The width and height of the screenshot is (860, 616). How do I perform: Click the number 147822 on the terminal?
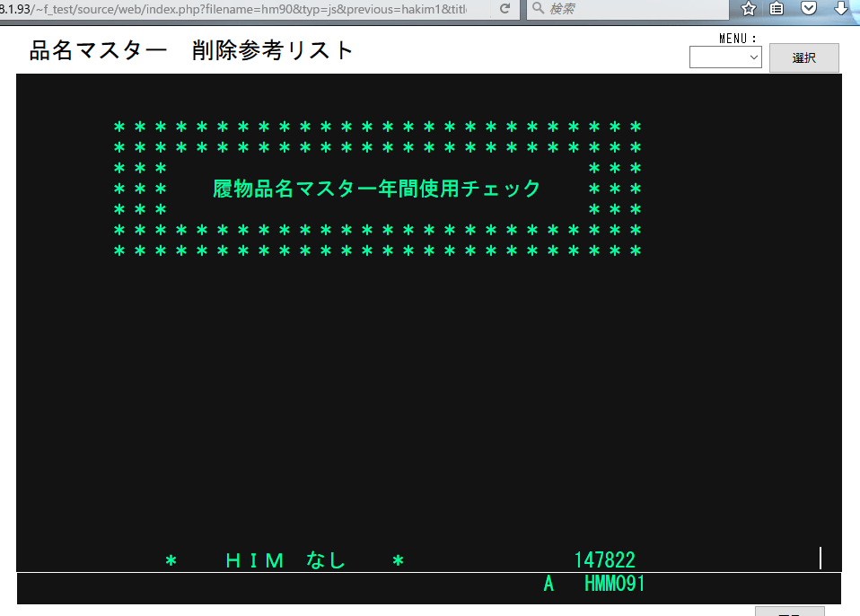coord(604,560)
